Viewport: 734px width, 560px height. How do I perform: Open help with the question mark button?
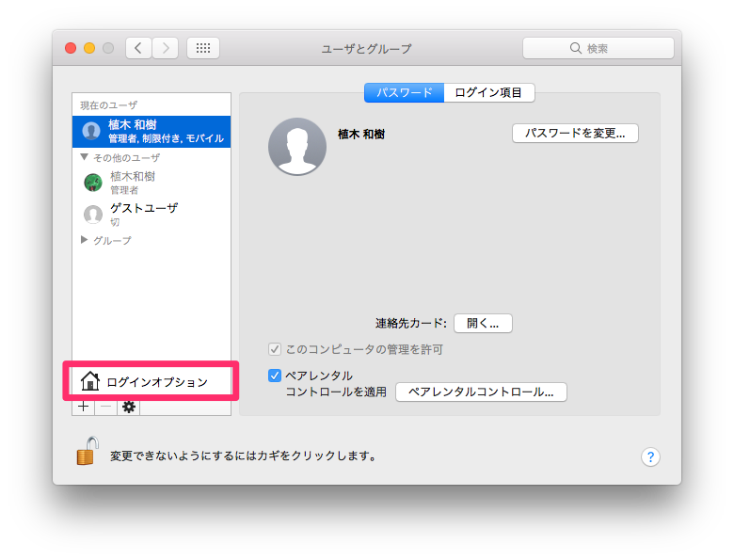tap(650, 456)
